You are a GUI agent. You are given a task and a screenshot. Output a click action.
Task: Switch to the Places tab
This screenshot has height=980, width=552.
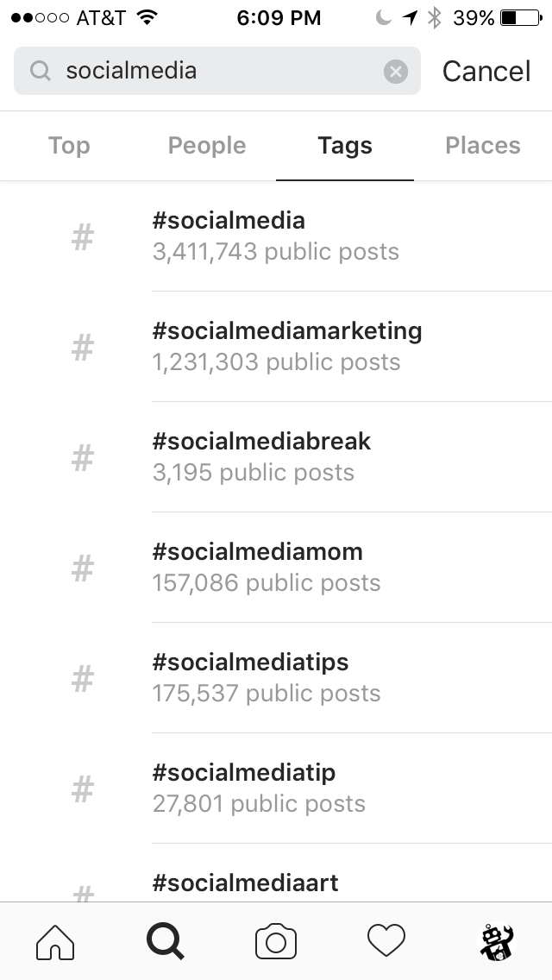(483, 146)
